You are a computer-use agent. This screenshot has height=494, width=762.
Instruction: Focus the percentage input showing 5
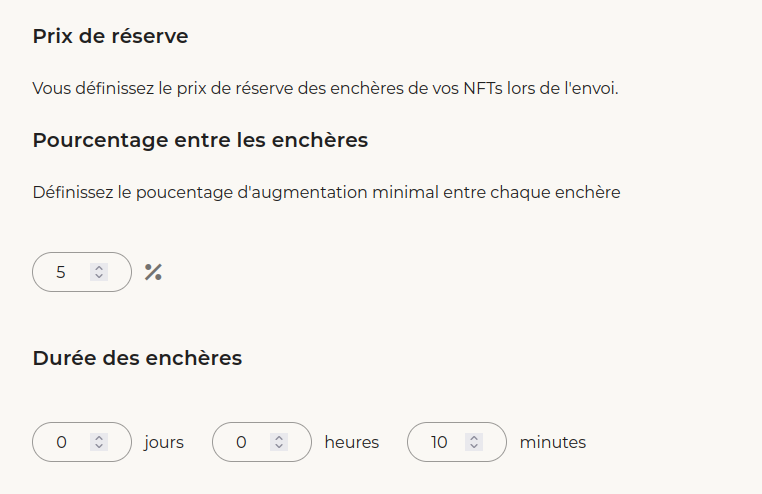62,272
